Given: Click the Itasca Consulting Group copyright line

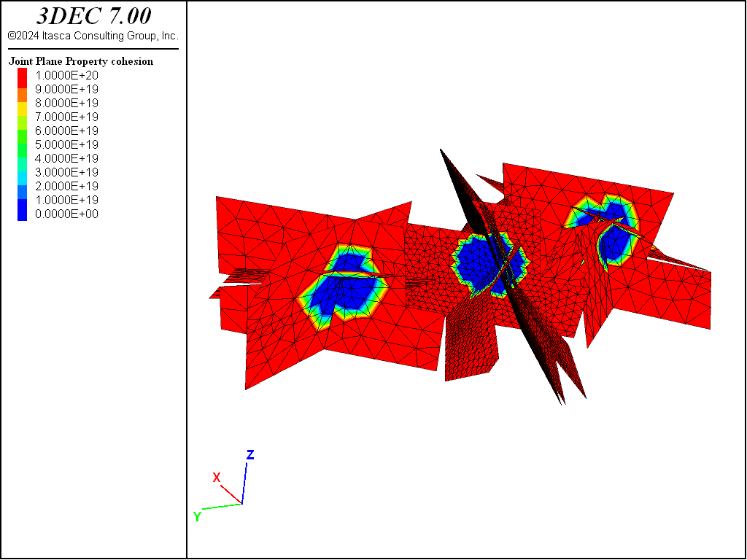Looking at the screenshot, I should [x=93, y=36].
